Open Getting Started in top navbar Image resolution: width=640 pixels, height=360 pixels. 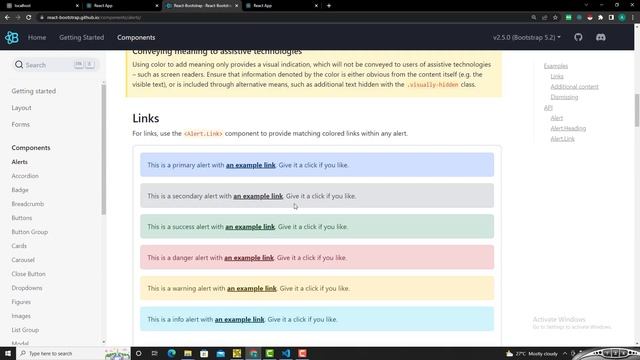click(82, 38)
